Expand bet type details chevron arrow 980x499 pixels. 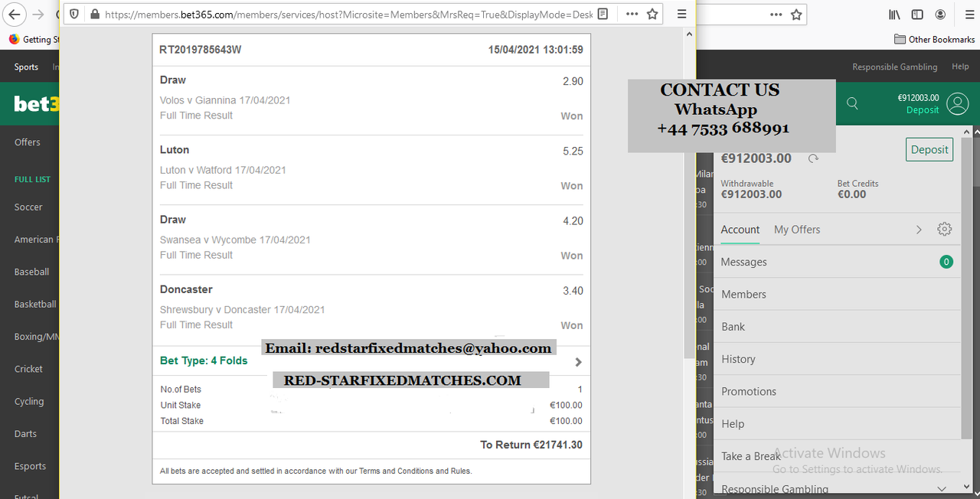(578, 362)
